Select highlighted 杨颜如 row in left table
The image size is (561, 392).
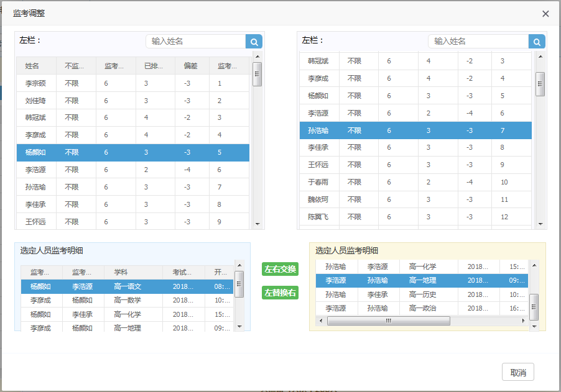[x=132, y=153]
